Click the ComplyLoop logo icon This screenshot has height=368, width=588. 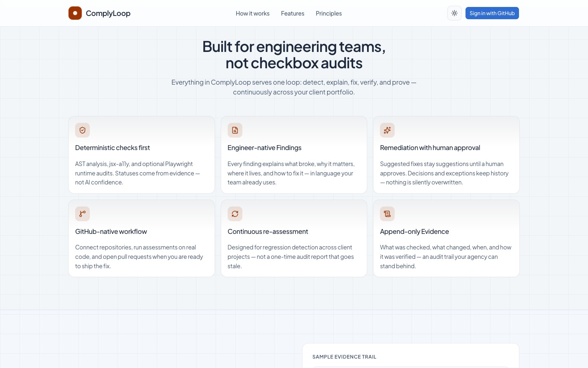click(x=75, y=13)
